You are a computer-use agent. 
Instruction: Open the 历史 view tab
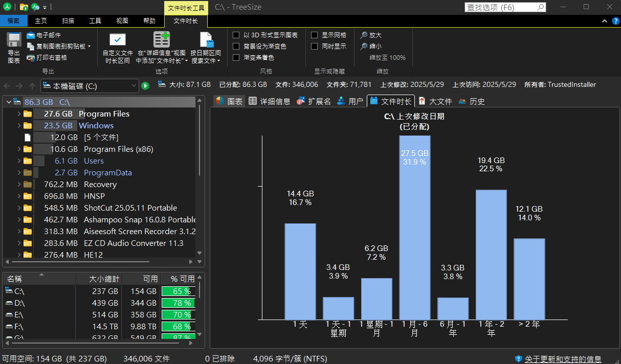(472, 101)
